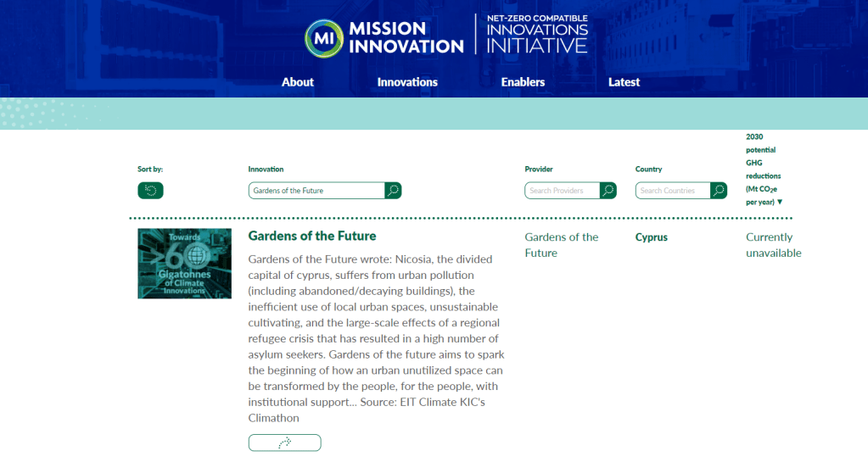The image size is (868, 462).
Task: Click the Provider search magnifier icon
Action: point(608,191)
